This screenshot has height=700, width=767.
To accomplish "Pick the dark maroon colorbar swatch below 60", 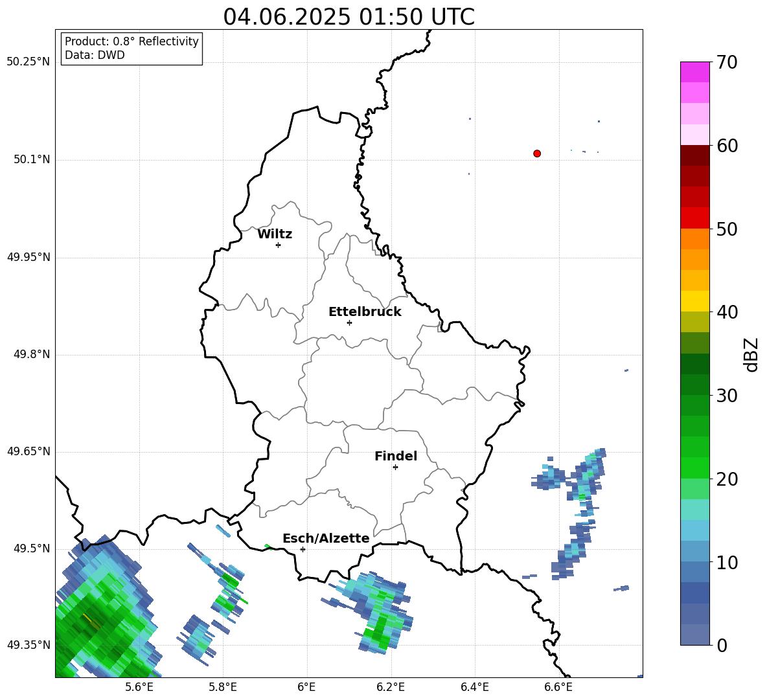I will pyautogui.click(x=694, y=155).
